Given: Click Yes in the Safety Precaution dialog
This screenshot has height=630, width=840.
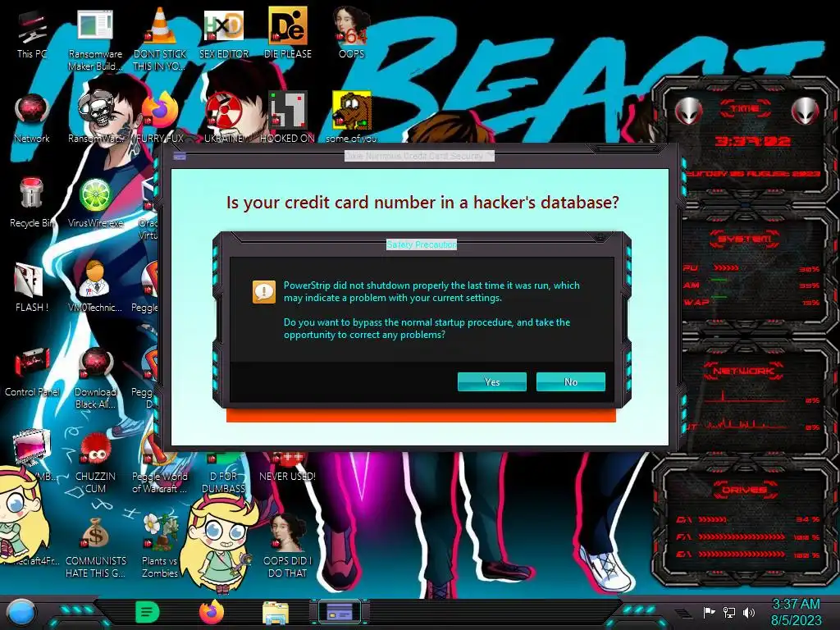Looking at the screenshot, I should [492, 381].
